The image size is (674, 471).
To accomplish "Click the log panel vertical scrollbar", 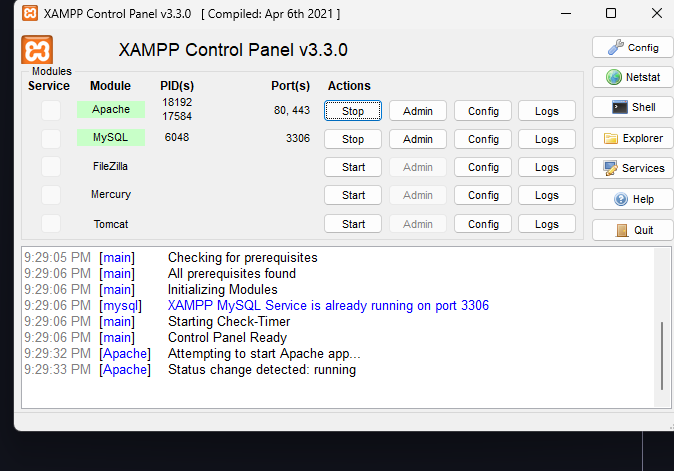I will coord(662,327).
